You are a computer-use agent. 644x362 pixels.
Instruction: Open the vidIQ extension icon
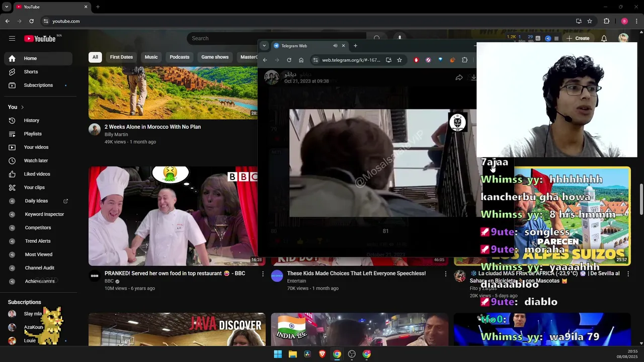click(548, 38)
